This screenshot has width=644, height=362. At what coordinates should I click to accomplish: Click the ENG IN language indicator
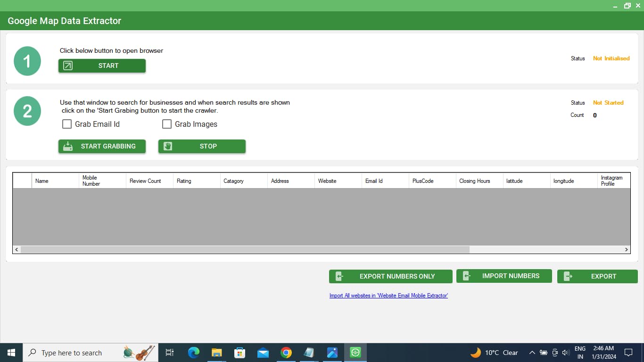pos(580,353)
